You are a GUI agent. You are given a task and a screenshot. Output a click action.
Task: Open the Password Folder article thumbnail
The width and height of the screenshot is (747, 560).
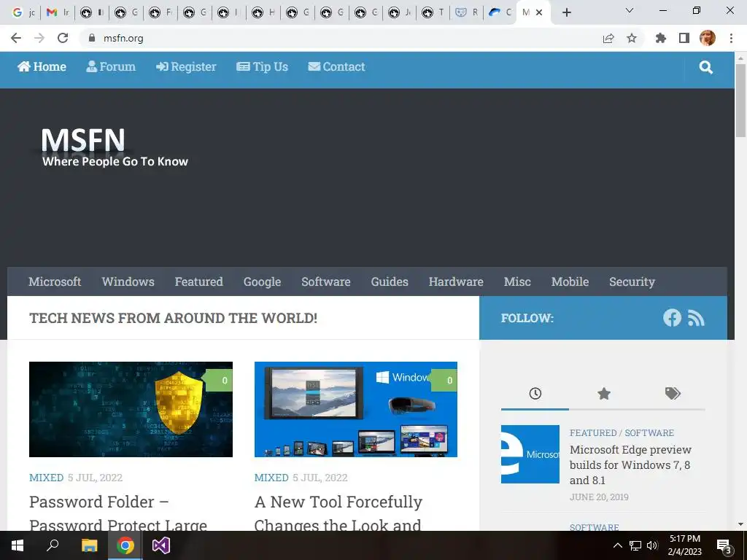point(131,410)
